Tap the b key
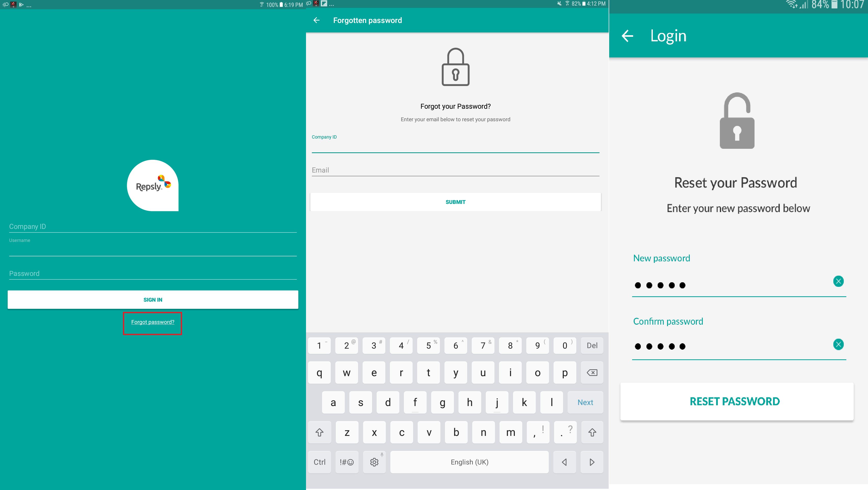The height and width of the screenshot is (490, 868). click(x=456, y=432)
